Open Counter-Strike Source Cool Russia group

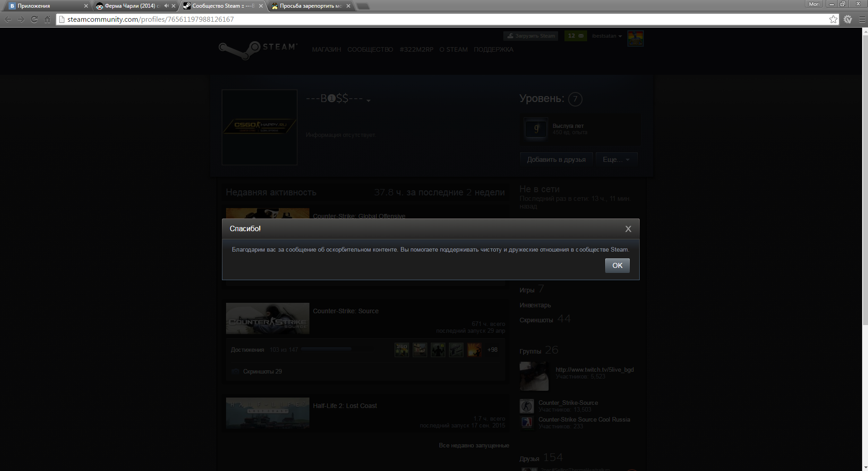click(x=584, y=419)
